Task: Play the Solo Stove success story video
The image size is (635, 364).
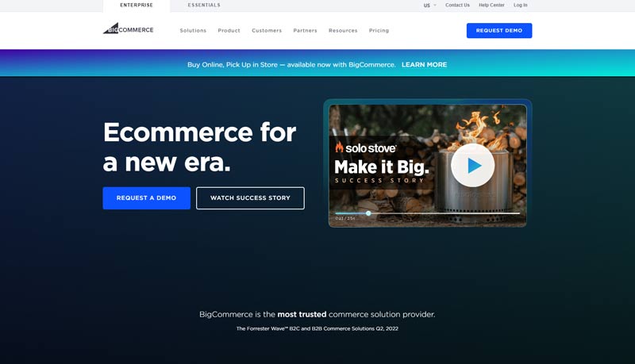Action: (x=473, y=165)
